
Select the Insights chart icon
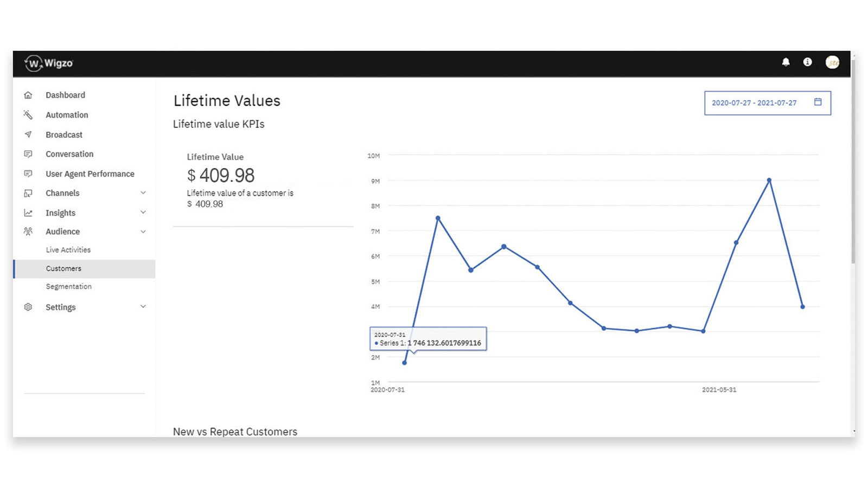point(28,213)
